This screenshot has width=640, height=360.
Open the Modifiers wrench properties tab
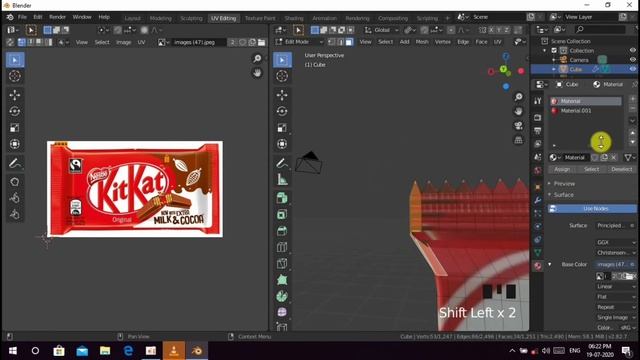click(538, 200)
